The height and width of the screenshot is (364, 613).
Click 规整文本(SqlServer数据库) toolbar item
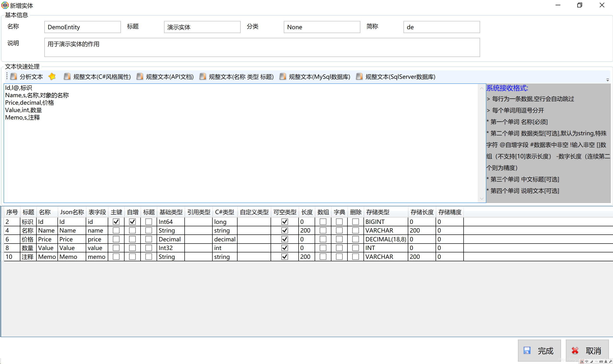pos(396,77)
